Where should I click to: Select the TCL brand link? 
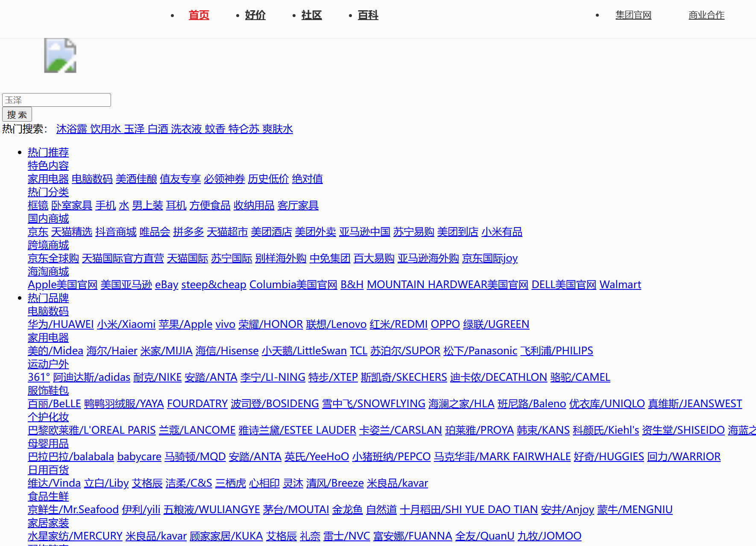coord(359,351)
